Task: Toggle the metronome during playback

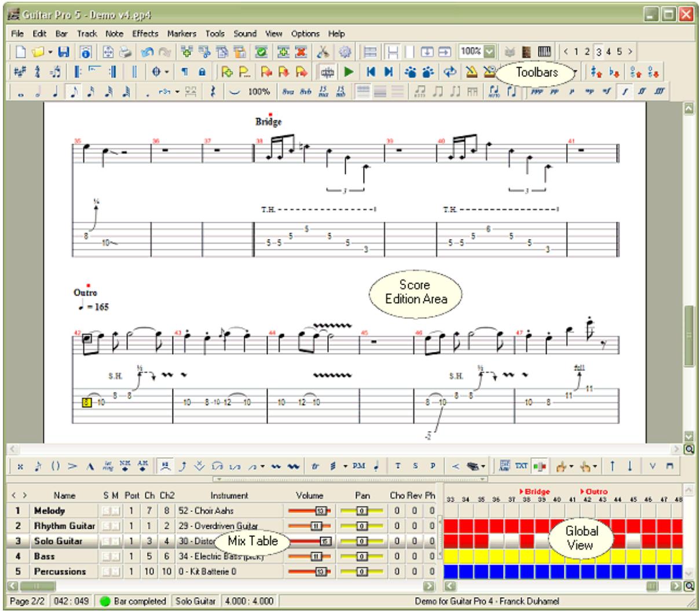Action: point(472,72)
